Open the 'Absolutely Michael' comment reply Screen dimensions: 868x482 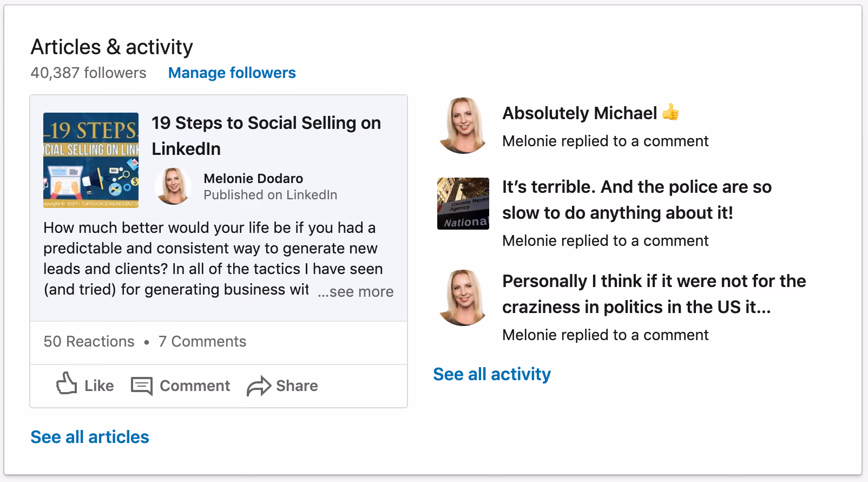point(591,113)
